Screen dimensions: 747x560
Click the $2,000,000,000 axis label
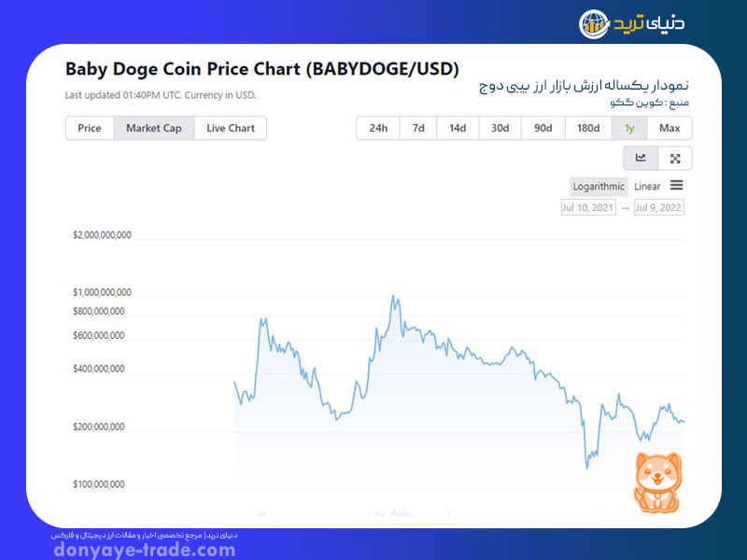[x=102, y=235]
